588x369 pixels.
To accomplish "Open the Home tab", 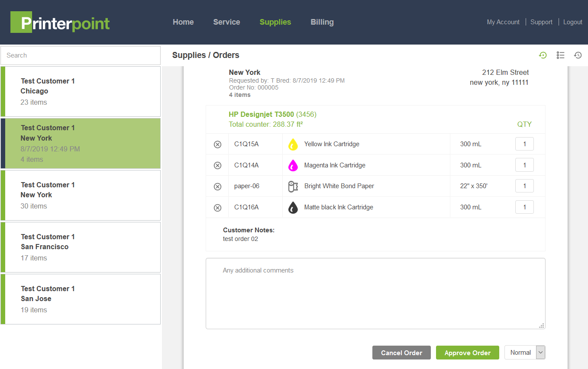I will pos(183,22).
